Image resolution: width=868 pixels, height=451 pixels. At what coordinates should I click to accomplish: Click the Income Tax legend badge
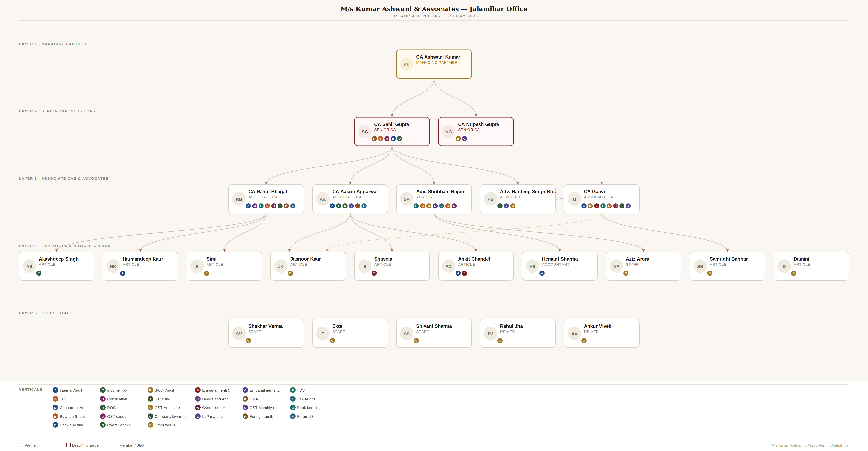pyautogui.click(x=103, y=390)
